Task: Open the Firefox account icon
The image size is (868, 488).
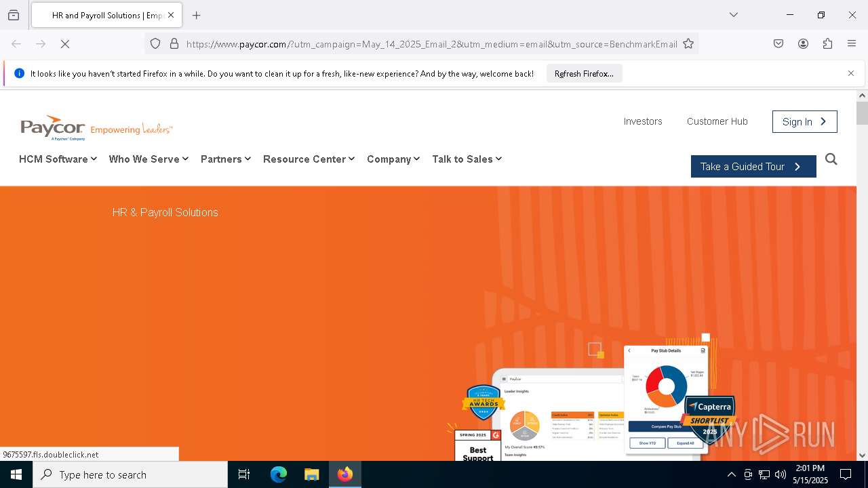Action: (x=803, y=44)
